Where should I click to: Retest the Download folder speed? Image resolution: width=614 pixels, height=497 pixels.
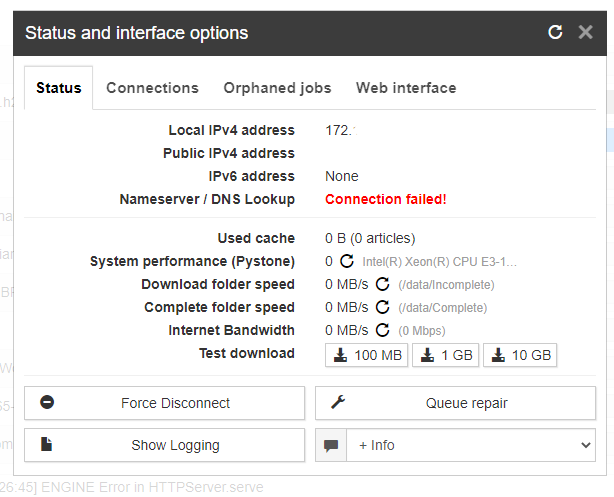[383, 284]
